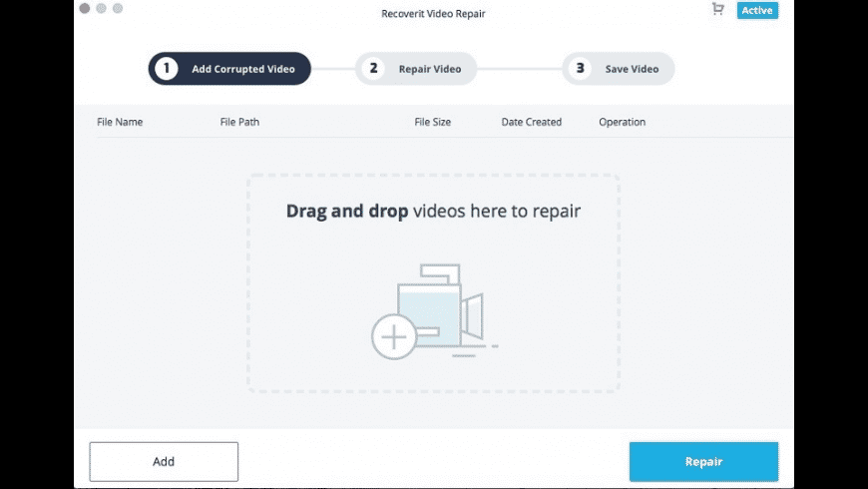Screen dimensions: 868x489
Task: Click the blue Repair button
Action: click(x=703, y=461)
